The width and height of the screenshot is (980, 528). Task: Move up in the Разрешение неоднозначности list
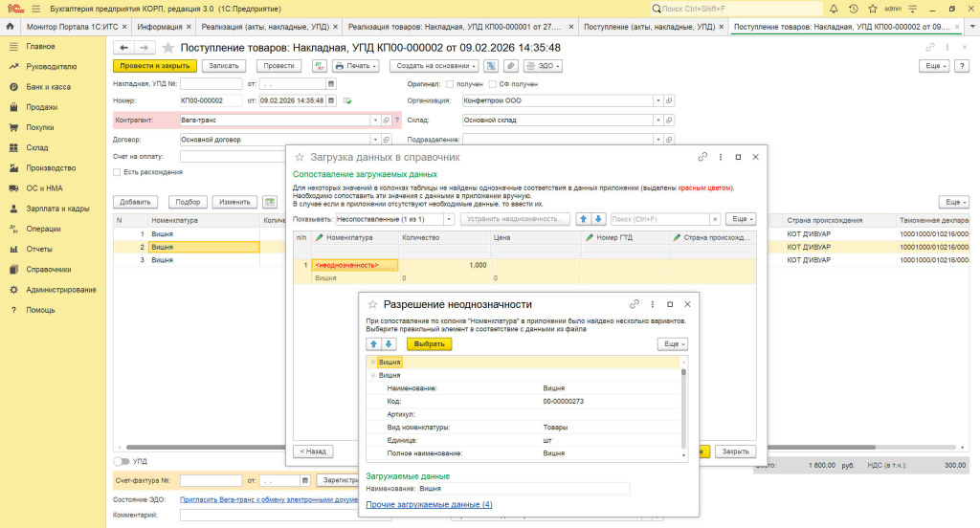point(374,344)
